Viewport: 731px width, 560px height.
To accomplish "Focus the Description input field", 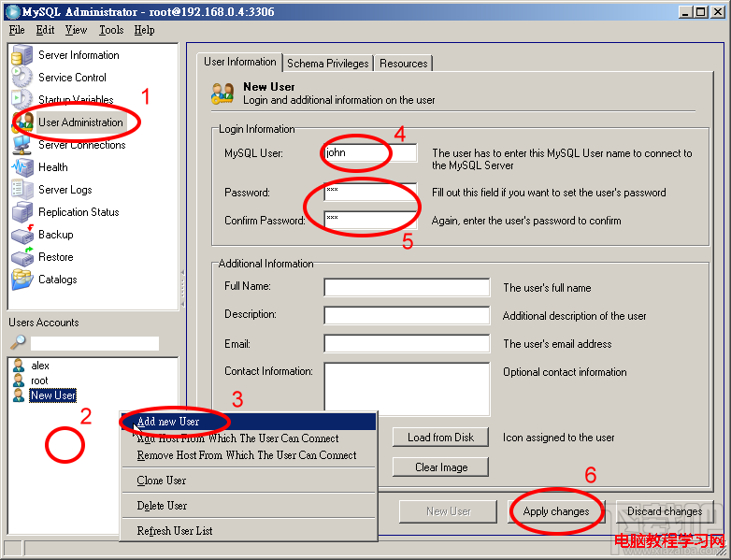I will click(407, 315).
